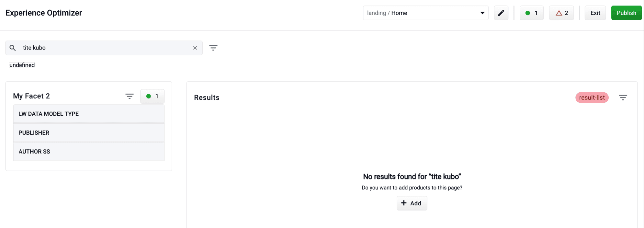Open the red warning errors indicator
This screenshot has height=228, width=644.
561,13
